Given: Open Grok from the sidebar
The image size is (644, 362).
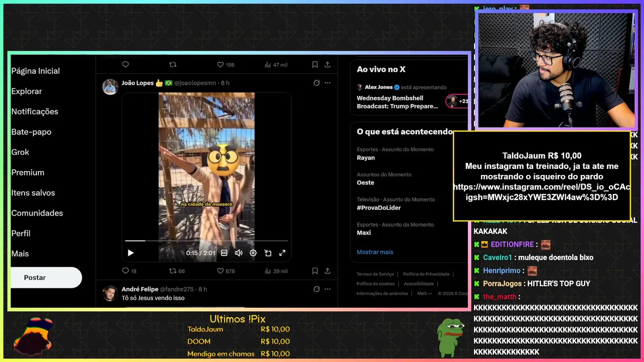Looking at the screenshot, I should [x=20, y=152].
